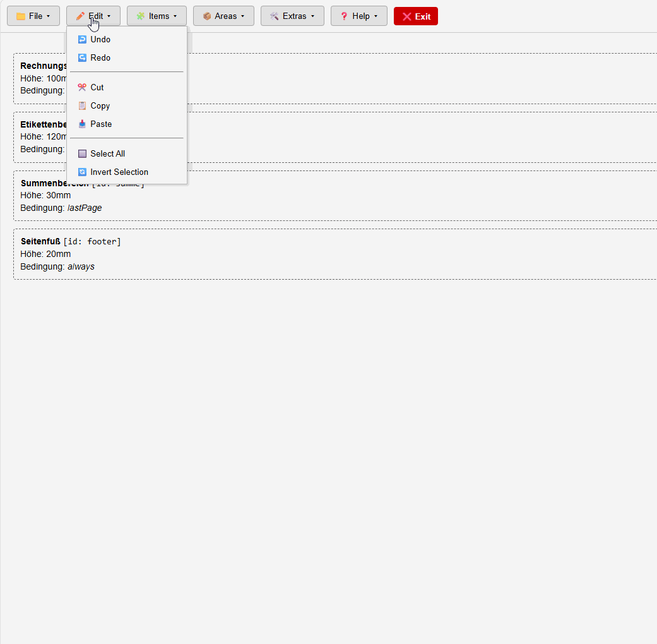Image resolution: width=657 pixels, height=644 pixels.
Task: Click the Undo arrow icon
Action: 82,39
